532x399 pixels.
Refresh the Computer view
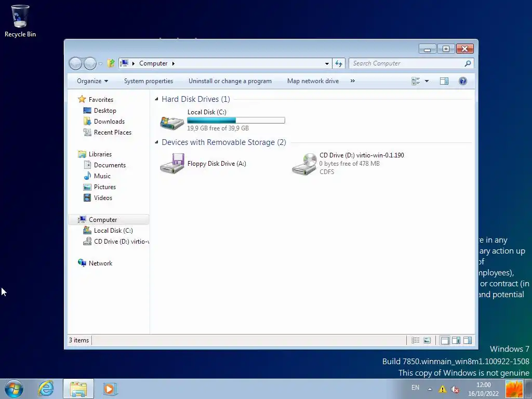click(339, 63)
